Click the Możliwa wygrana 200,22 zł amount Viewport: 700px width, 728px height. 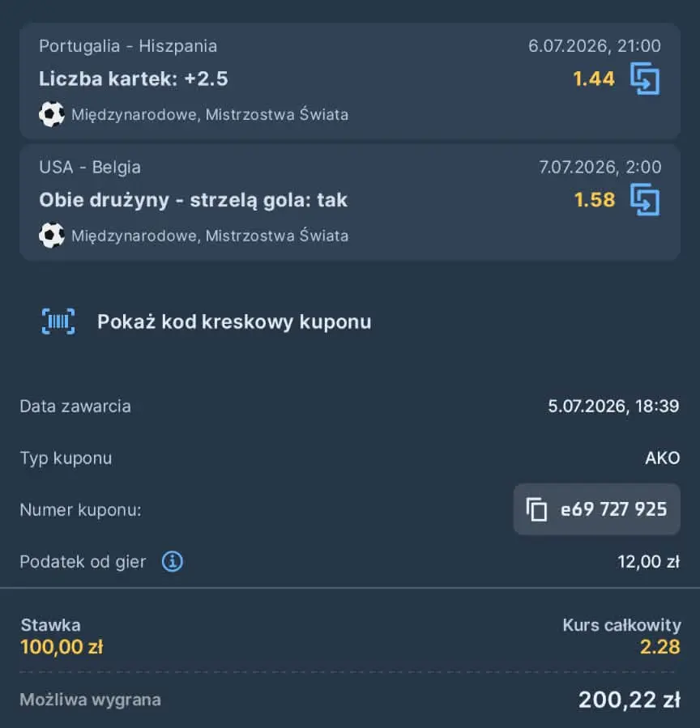(x=630, y=700)
